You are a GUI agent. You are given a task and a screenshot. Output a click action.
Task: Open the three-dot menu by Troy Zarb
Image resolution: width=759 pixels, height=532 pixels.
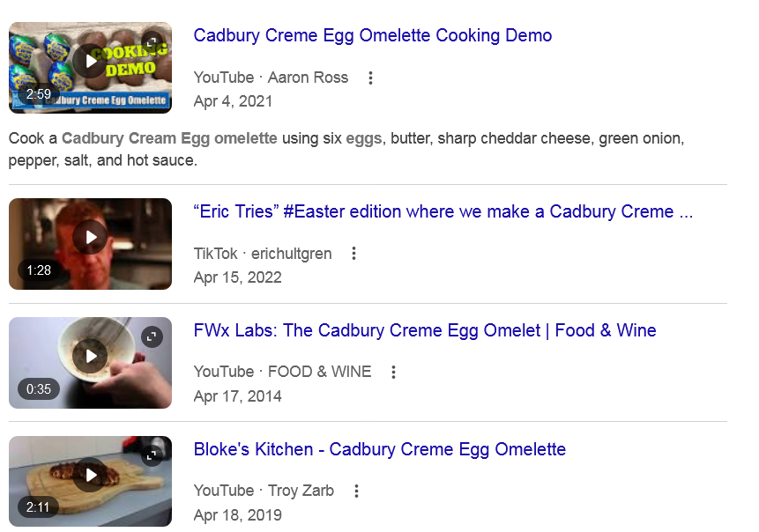tap(356, 491)
